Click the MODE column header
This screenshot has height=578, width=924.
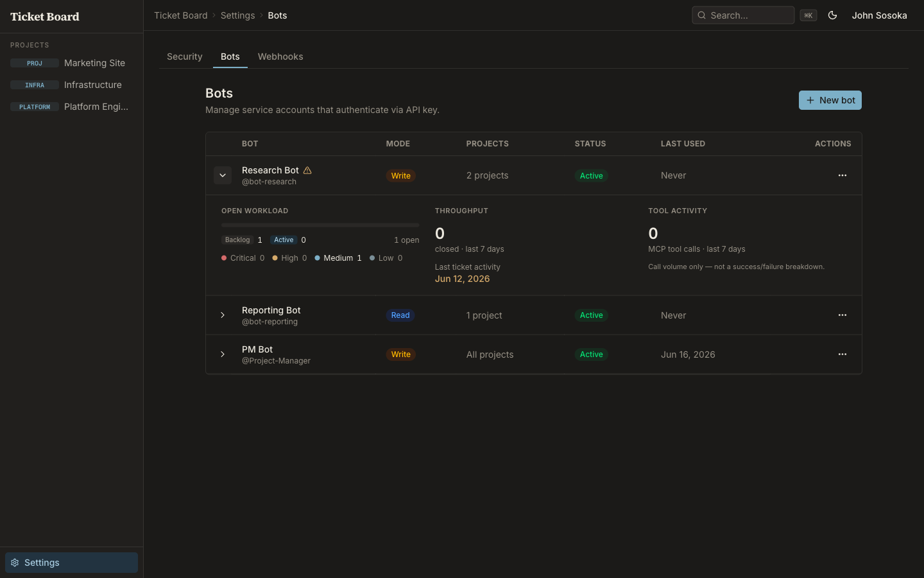coord(398,144)
